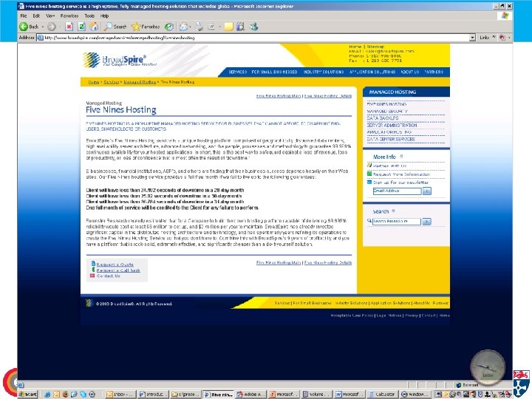This screenshot has height=399, width=532.
Task: Stop page loading with the red X icon
Action: click(69, 27)
